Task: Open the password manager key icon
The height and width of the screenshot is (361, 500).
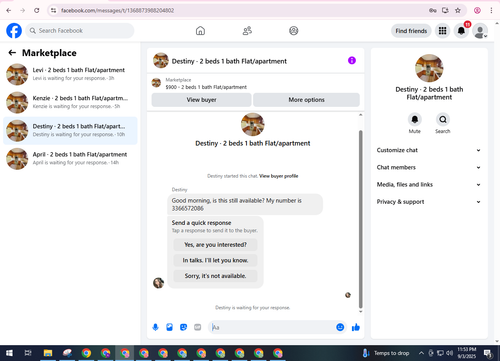Action: [x=433, y=10]
